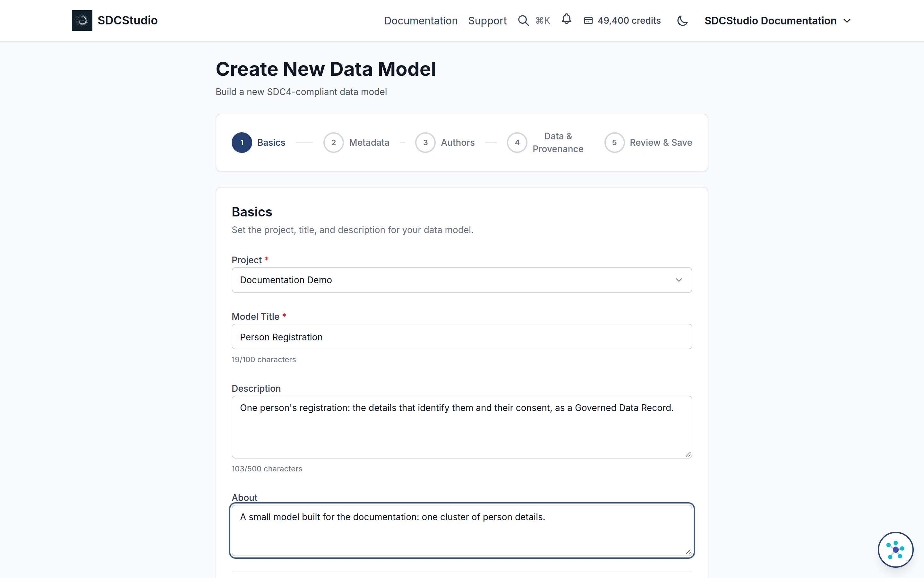Viewport: 924px width, 578px height.
Task: Jump to step 5 Review & Save
Action: click(x=648, y=143)
